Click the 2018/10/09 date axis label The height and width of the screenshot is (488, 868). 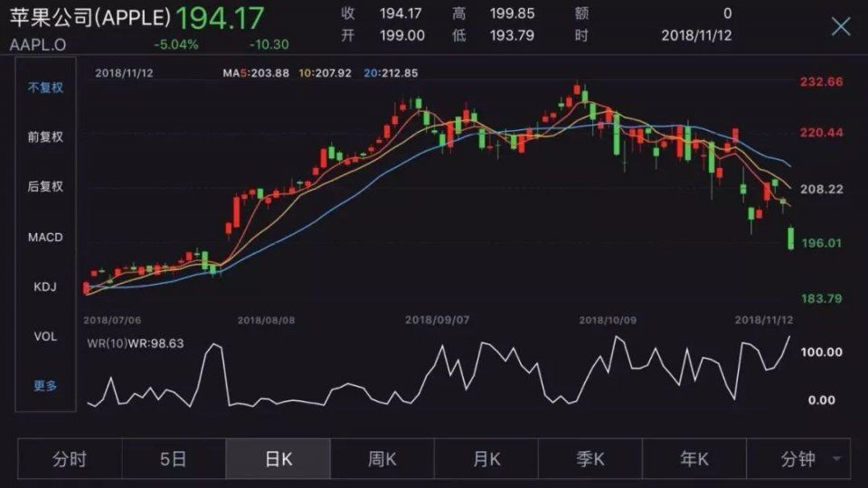coord(608,320)
